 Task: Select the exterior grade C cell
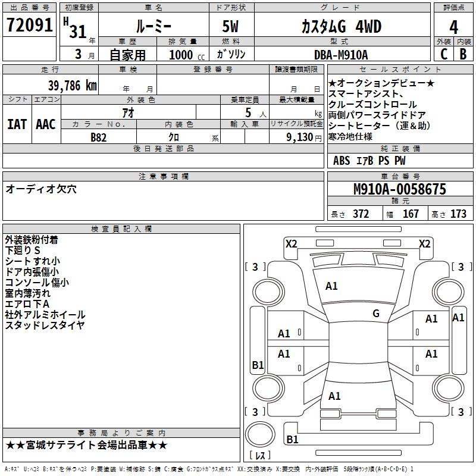(444, 54)
